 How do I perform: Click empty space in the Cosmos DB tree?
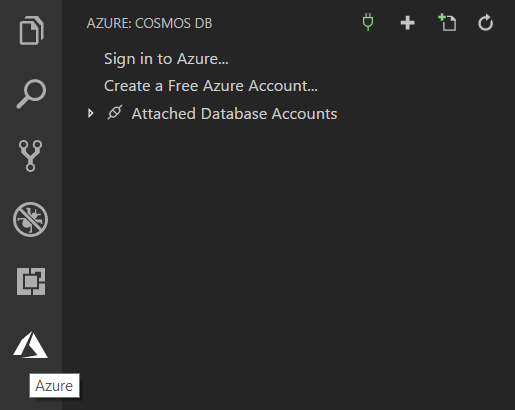click(x=287, y=253)
